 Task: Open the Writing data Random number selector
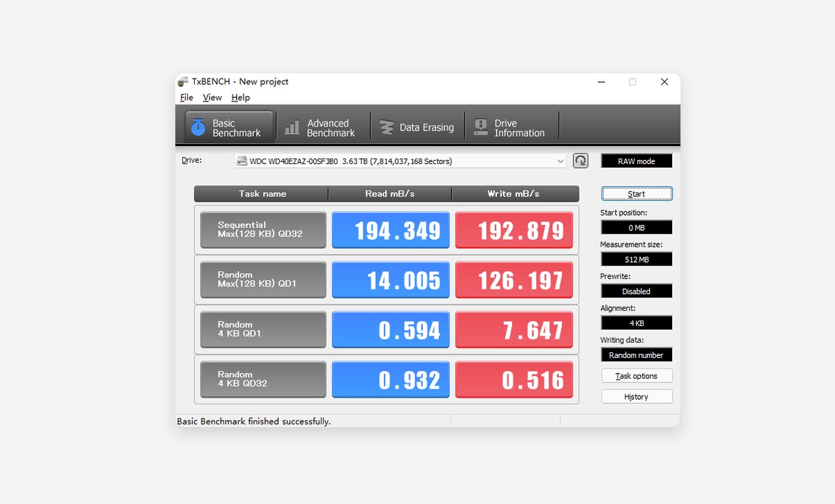[x=636, y=355]
